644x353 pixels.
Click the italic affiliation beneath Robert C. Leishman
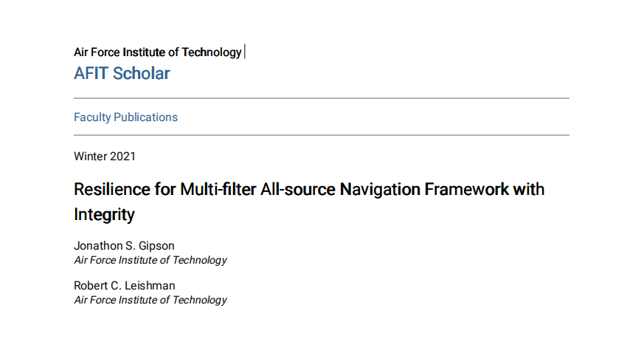pyautogui.click(x=150, y=300)
